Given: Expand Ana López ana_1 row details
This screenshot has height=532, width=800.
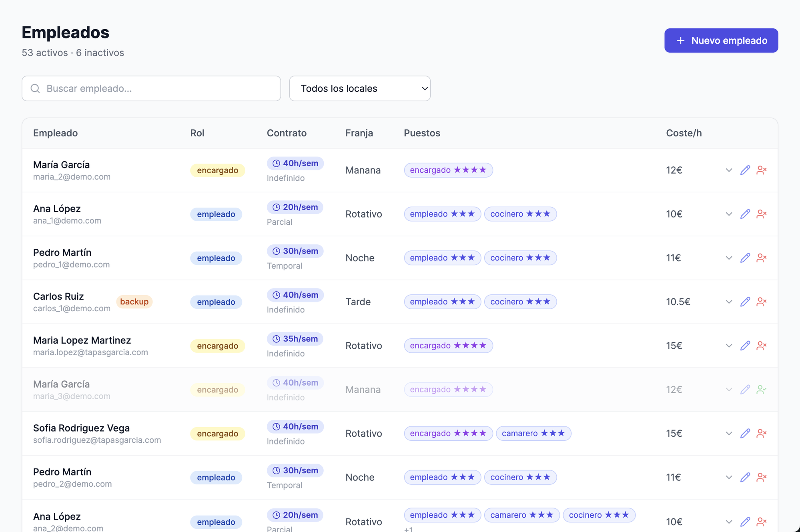Looking at the screenshot, I should pyautogui.click(x=729, y=214).
